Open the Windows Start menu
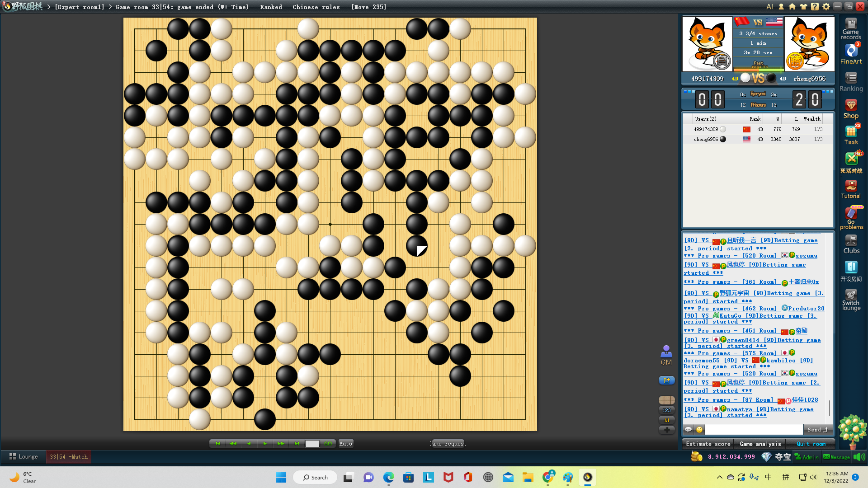This screenshot has width=868, height=488. 281,477
